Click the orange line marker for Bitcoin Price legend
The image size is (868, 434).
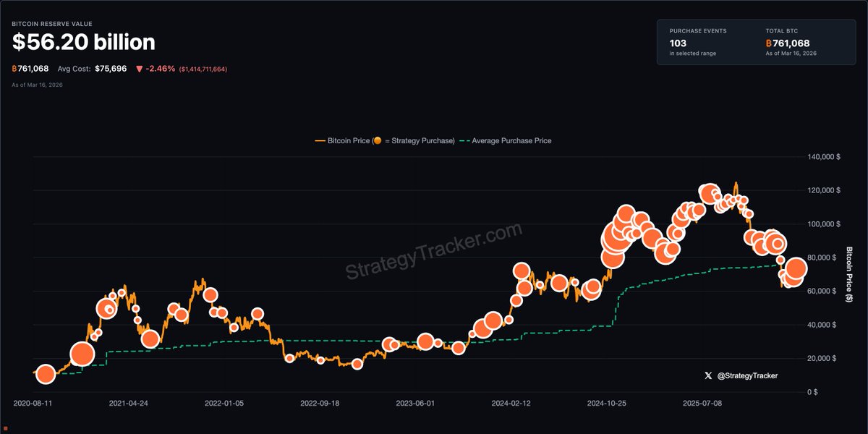click(320, 141)
